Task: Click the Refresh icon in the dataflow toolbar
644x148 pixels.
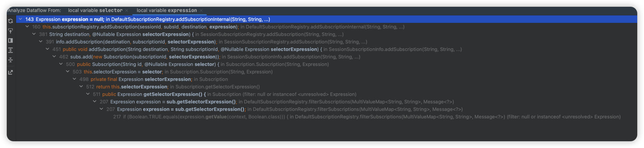Action: 10,21
